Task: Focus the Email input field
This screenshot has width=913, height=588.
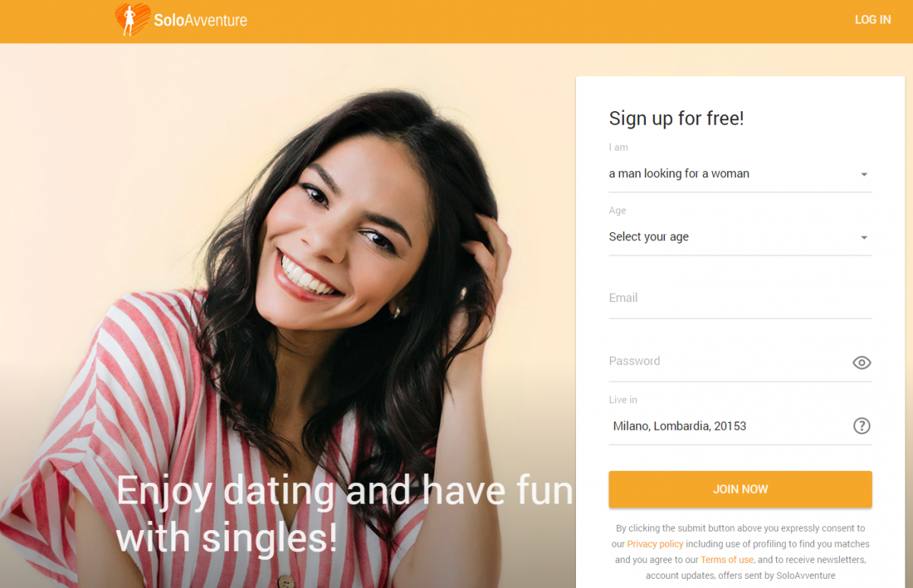Action: [740, 298]
